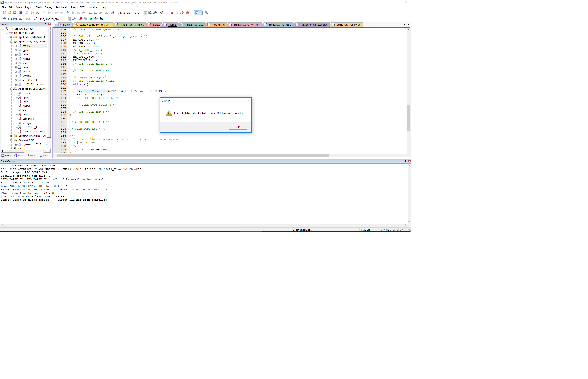Open the SystemClock_Config find dropdown
Screen dimensions: 588x379
click(x=145, y=13)
